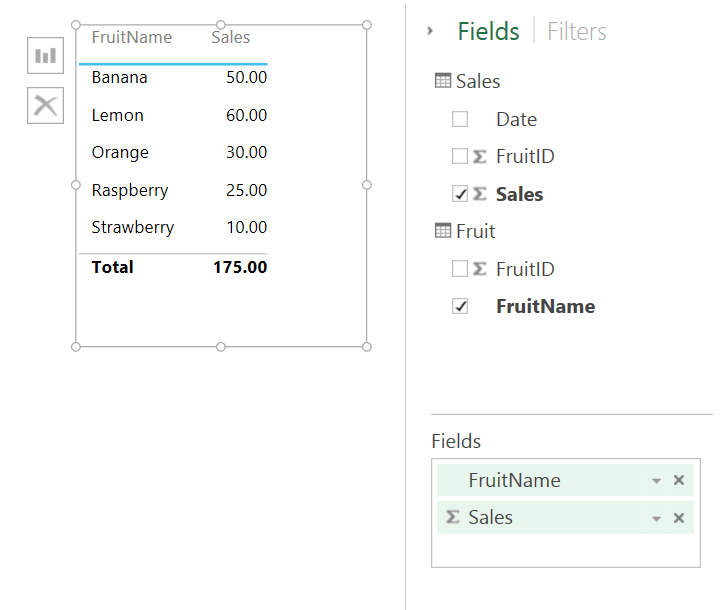This screenshot has height=610, width=722.
Task: Select the Fields tab
Action: coord(488,32)
